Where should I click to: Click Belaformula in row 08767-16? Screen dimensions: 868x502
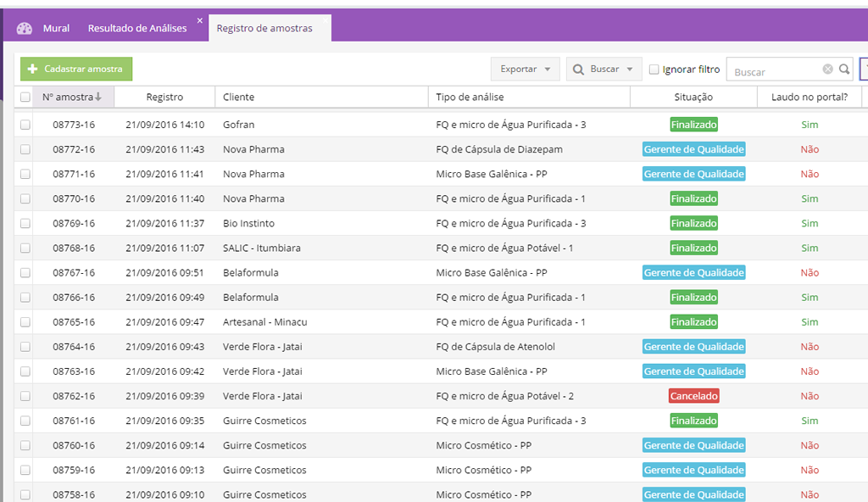pyautogui.click(x=251, y=272)
